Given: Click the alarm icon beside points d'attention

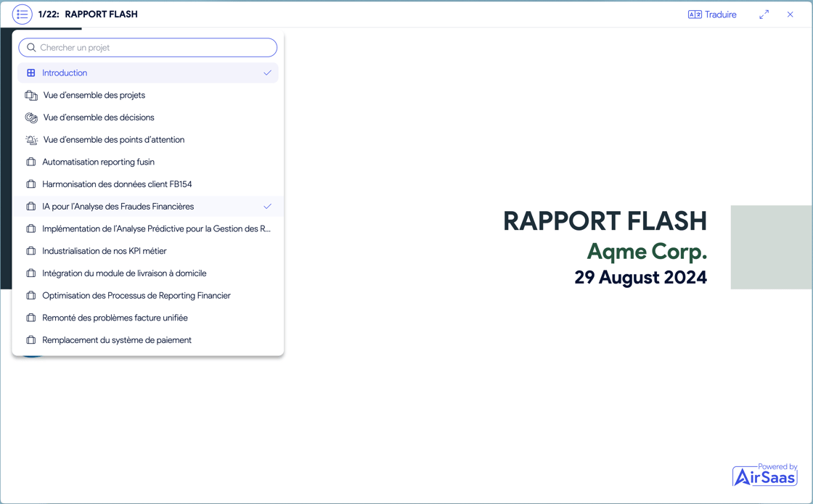Looking at the screenshot, I should click(x=31, y=140).
